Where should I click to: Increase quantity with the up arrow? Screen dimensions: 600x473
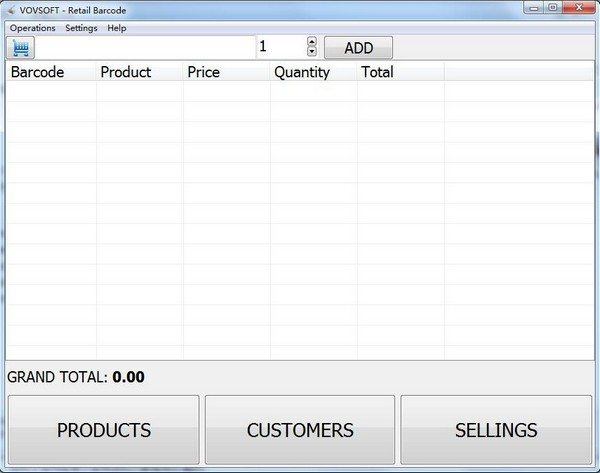point(311,42)
